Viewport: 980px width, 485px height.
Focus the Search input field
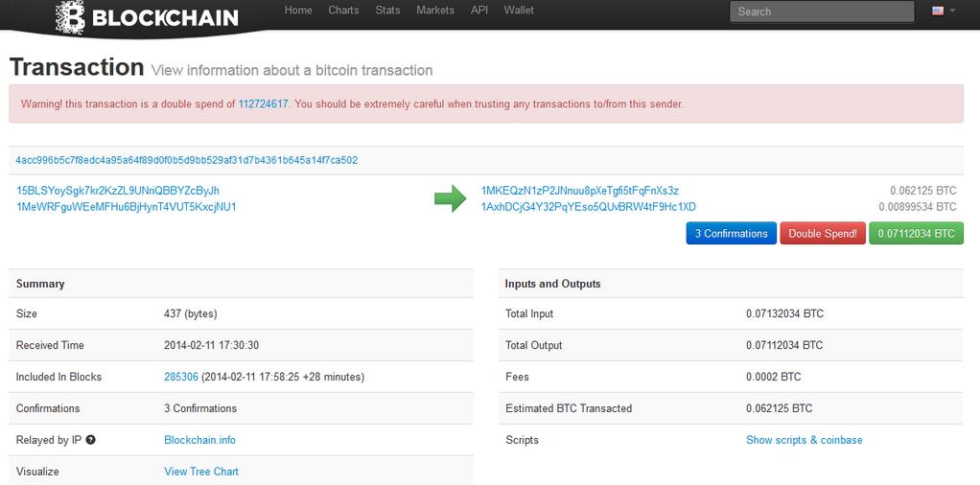click(x=822, y=12)
